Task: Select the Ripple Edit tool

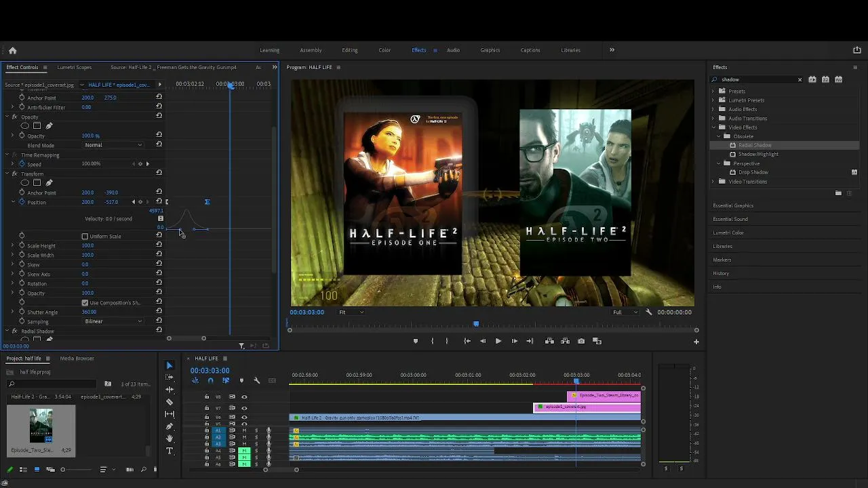Action: pos(169,390)
